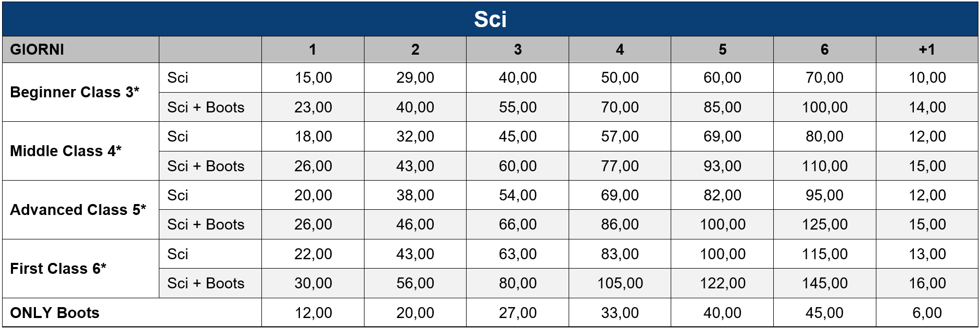Click ONLY Boots 4-day price 33,00

point(620,313)
